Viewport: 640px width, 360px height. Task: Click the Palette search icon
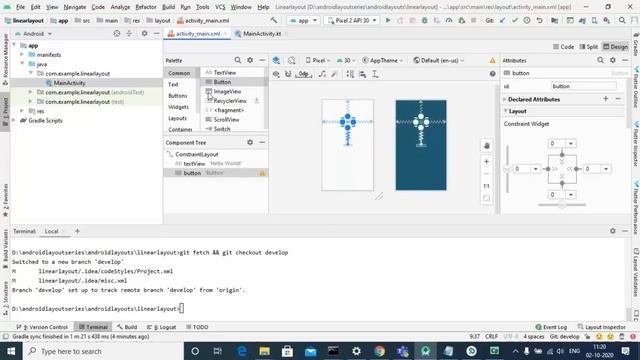[238, 60]
